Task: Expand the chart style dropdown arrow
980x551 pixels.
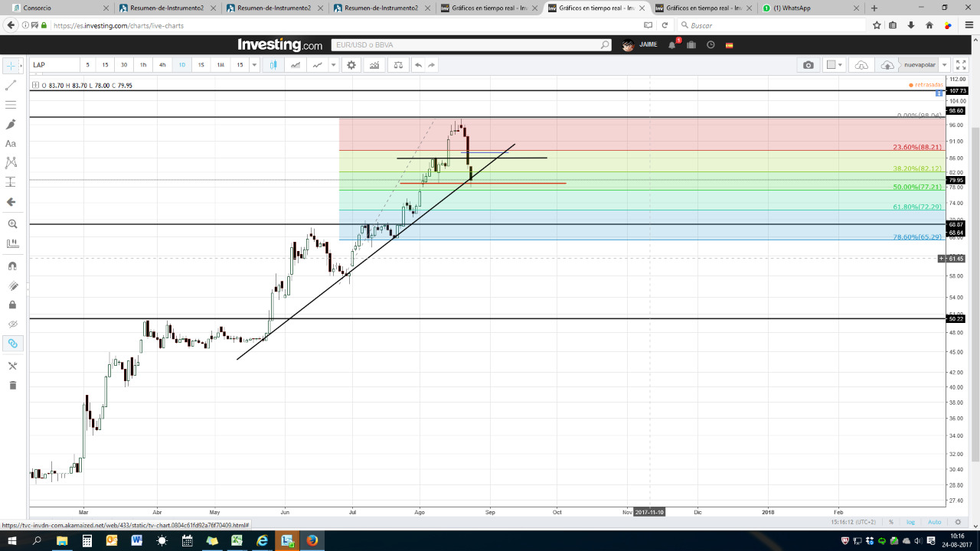Action: click(333, 65)
